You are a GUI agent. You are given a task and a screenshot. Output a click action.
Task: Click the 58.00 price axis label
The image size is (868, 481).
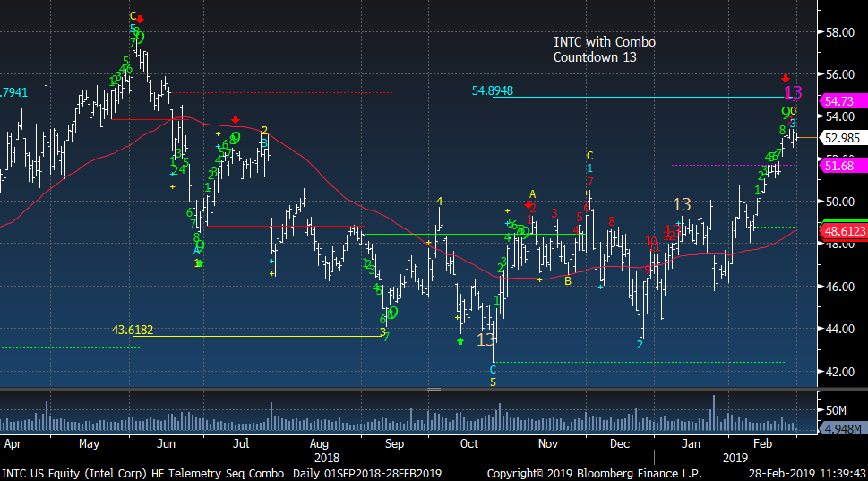click(x=839, y=32)
